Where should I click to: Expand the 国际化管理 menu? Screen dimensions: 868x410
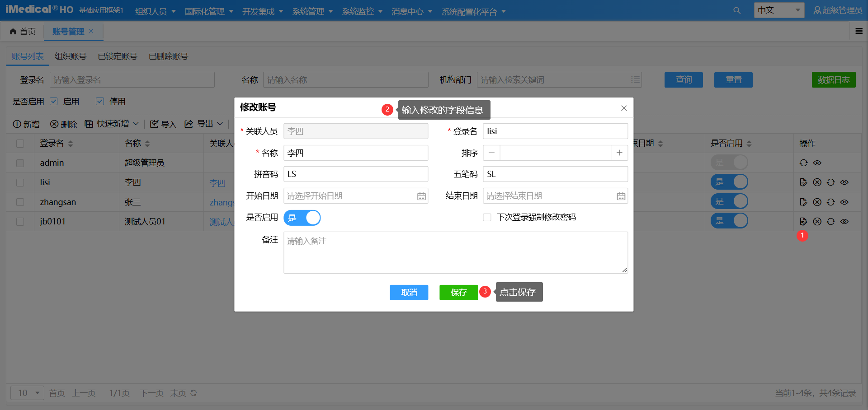tap(209, 11)
